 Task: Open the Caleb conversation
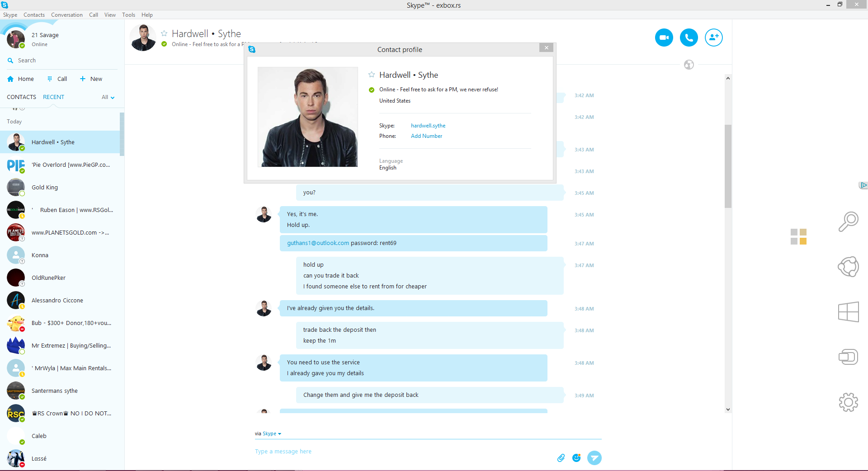click(x=60, y=436)
